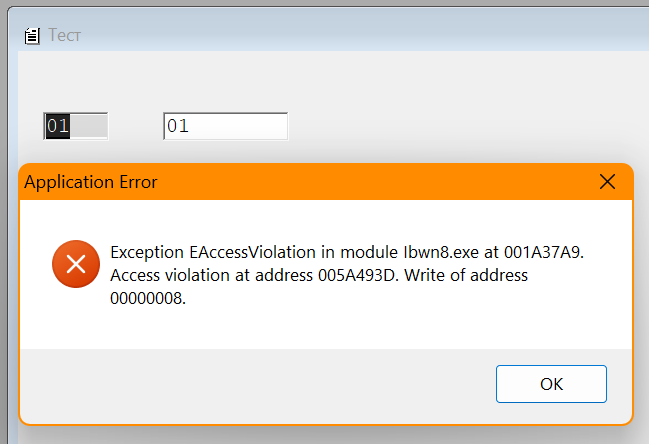
Task: Click the red error cross icon
Action: click(76, 264)
